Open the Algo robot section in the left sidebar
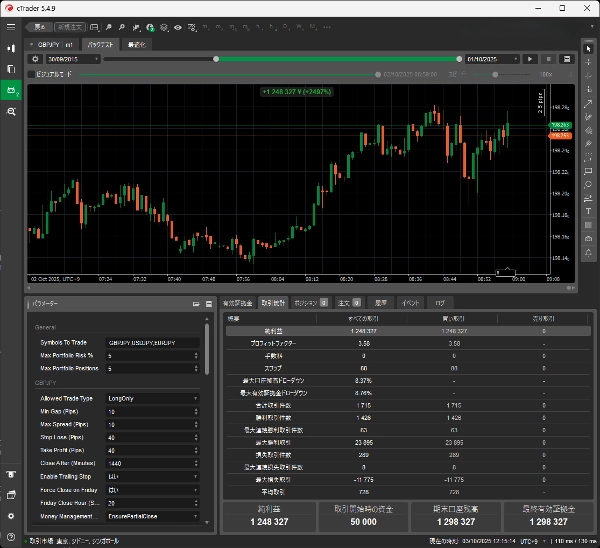600x548 pixels. click(11, 90)
